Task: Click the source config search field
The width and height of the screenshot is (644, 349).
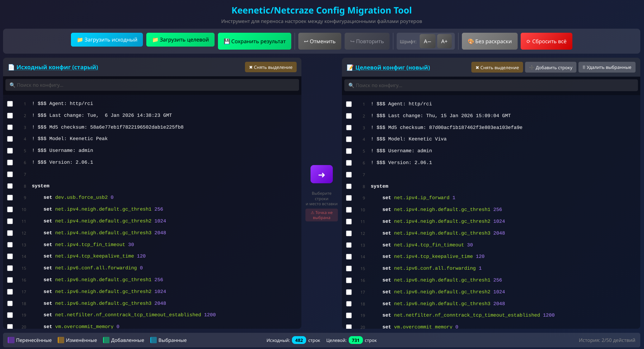Action: (152, 85)
